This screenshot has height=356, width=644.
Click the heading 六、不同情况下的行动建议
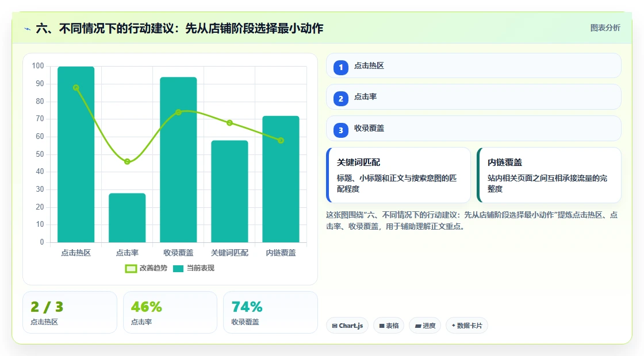179,28
